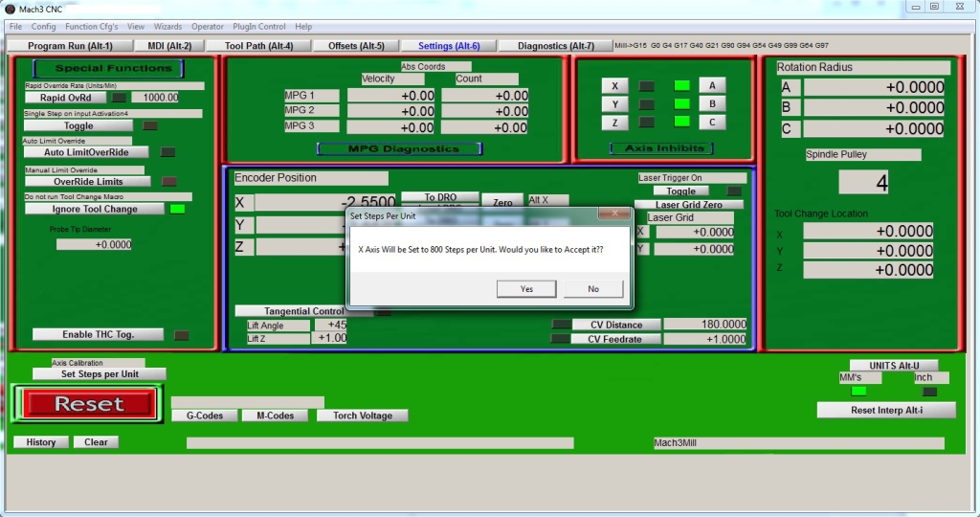Close the Set Steps Per Unit dialog
This screenshot has width=980, height=517.
(614, 214)
